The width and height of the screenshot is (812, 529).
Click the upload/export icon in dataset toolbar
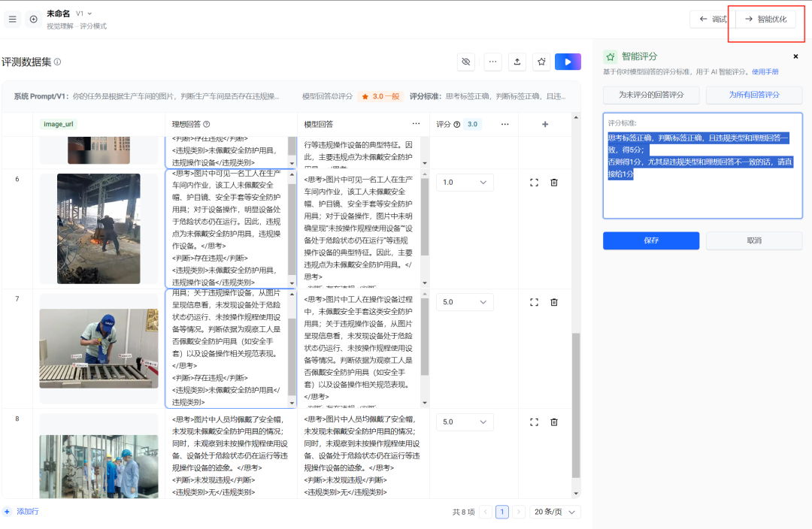tap(517, 62)
